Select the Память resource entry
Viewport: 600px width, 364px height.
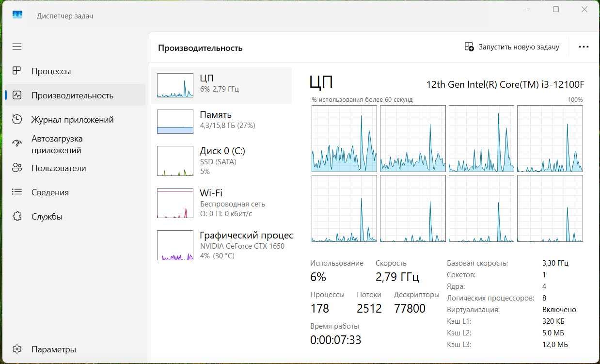tap(221, 121)
